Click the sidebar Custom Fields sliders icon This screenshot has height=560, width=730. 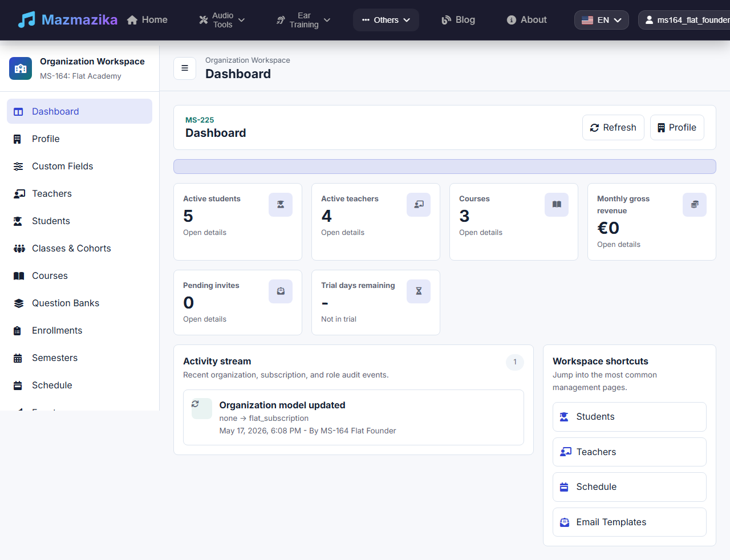18,167
